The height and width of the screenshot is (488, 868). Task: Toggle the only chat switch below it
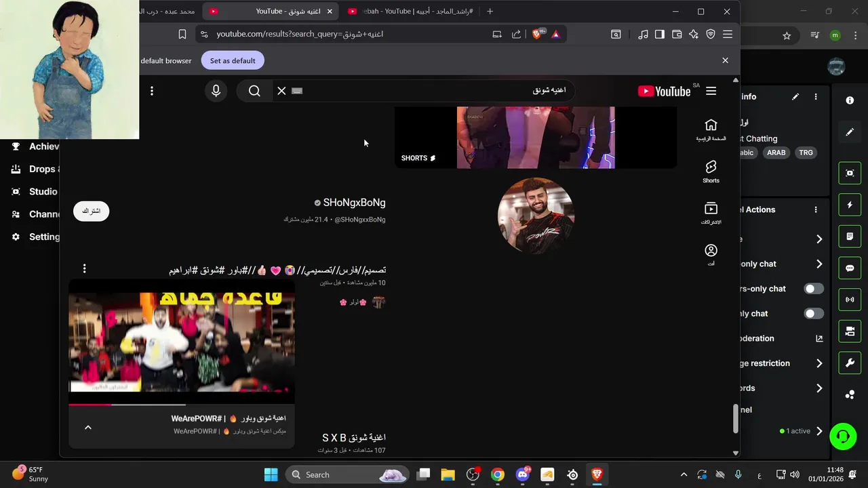coord(814,314)
